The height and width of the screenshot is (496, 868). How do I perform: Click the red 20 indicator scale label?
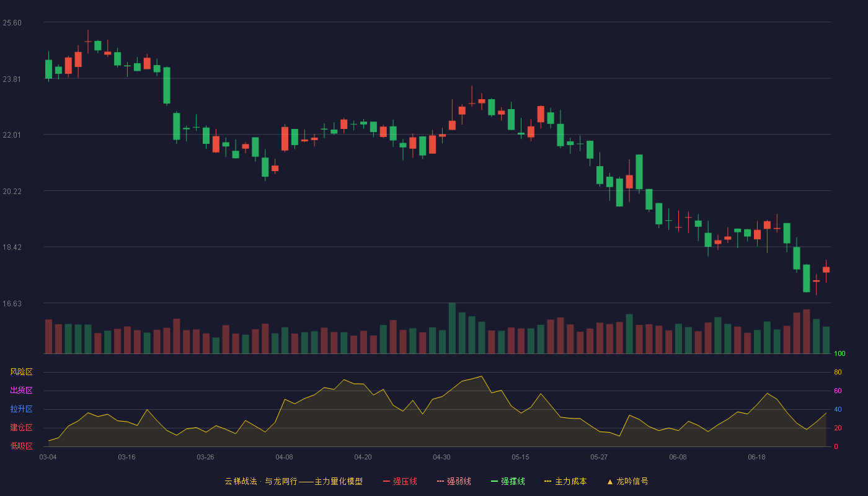click(838, 428)
